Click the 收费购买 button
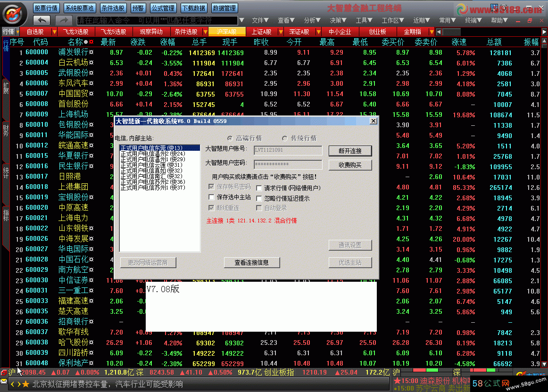Image resolution: width=548 pixels, height=392 pixels. (x=350, y=165)
